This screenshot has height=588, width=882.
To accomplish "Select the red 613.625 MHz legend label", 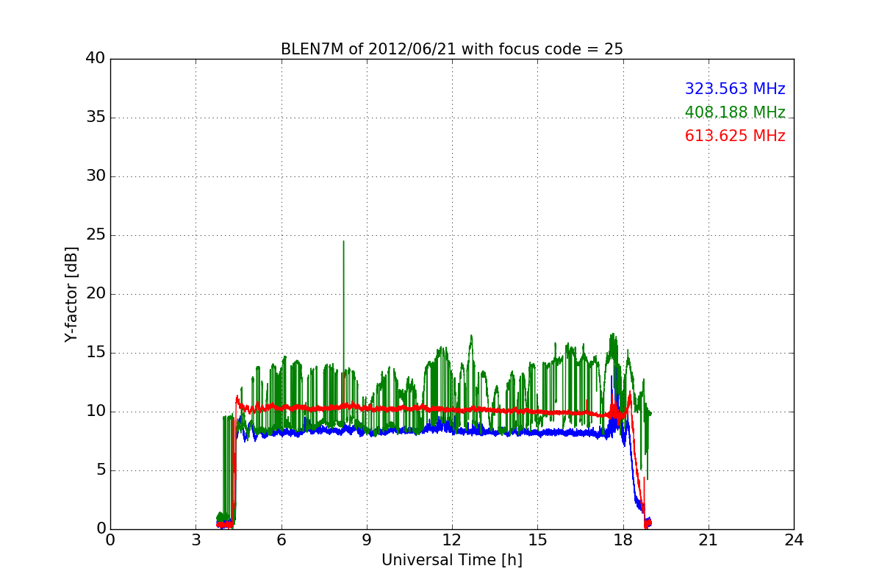I will [735, 136].
